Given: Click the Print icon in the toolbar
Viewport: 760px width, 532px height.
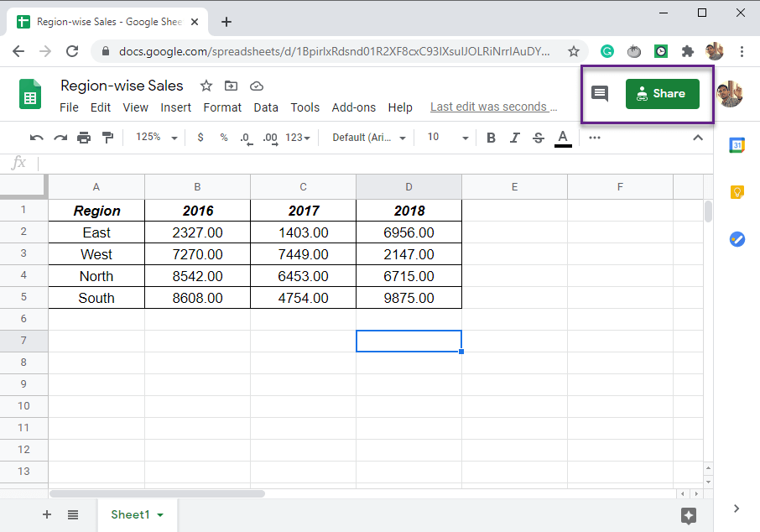Looking at the screenshot, I should pos(84,138).
